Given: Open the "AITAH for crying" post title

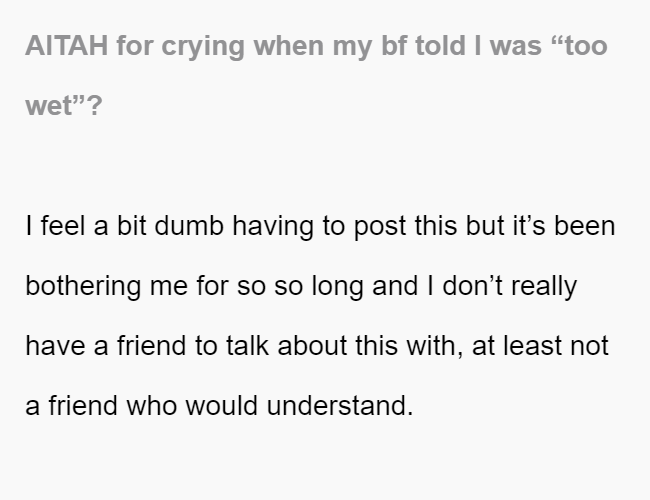Looking at the screenshot, I should (x=316, y=75).
